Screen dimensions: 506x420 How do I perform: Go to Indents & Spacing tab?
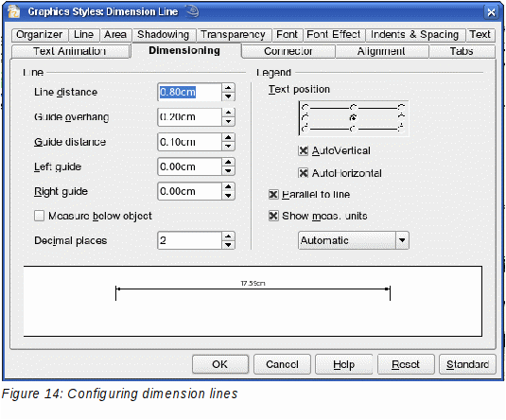click(415, 35)
